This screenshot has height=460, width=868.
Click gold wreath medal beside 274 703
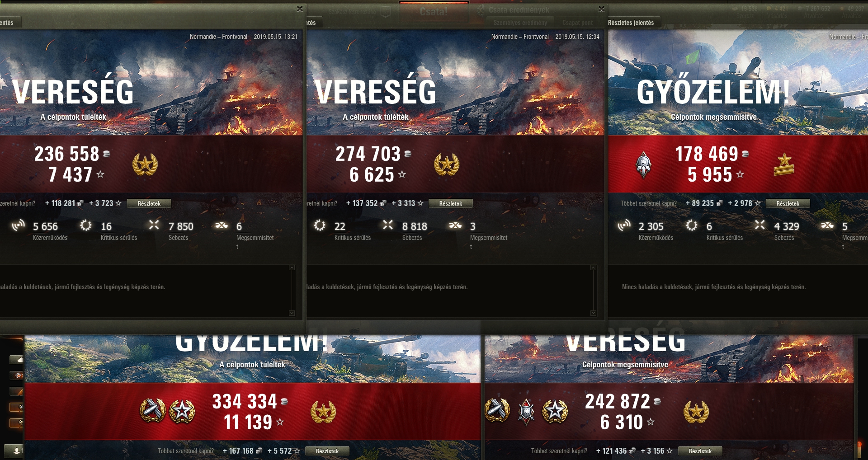coord(447,164)
